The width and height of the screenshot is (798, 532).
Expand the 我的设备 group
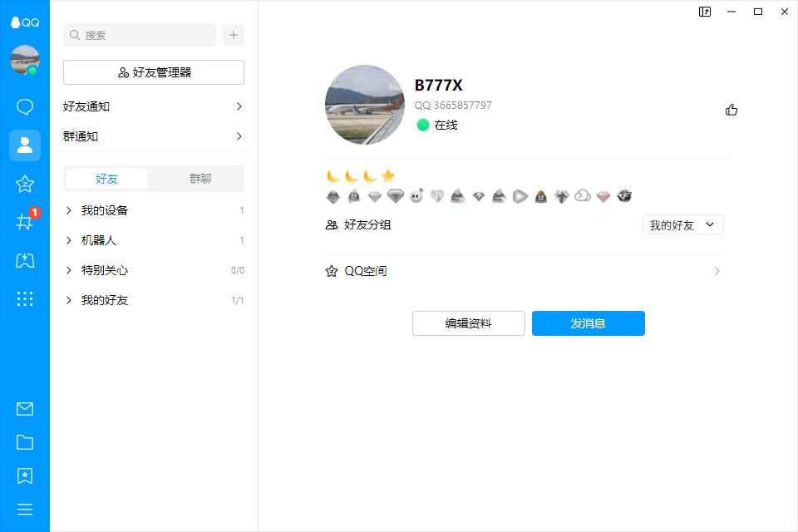104,210
